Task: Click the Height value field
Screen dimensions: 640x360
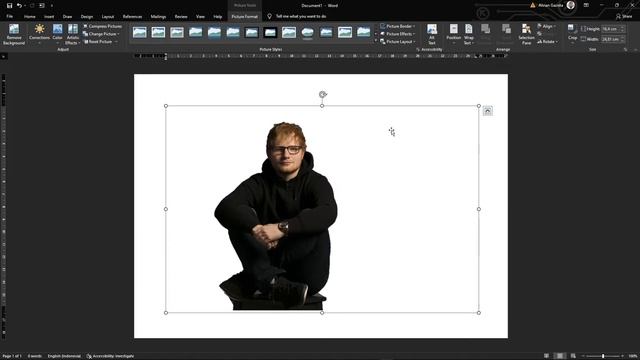Action: (x=611, y=29)
